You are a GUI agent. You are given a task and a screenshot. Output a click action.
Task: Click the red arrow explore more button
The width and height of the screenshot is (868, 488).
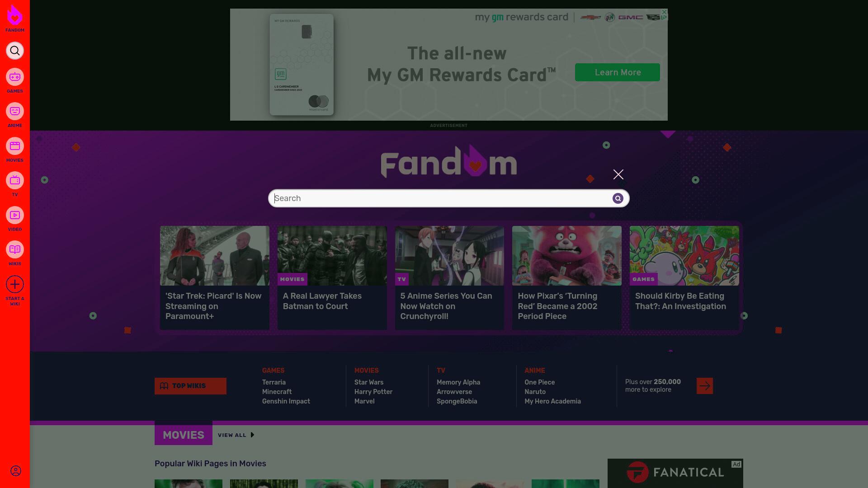click(x=705, y=386)
